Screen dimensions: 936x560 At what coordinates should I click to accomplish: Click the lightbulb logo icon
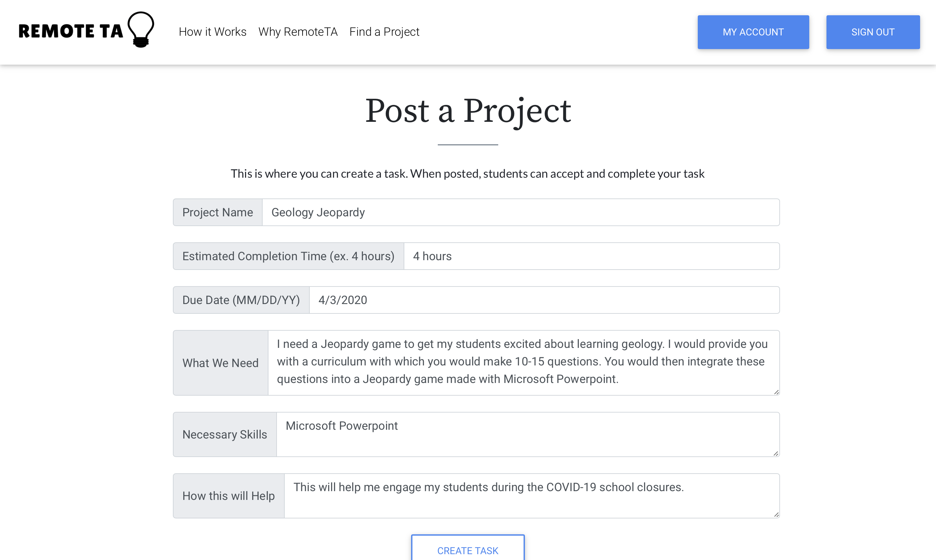coord(141,30)
